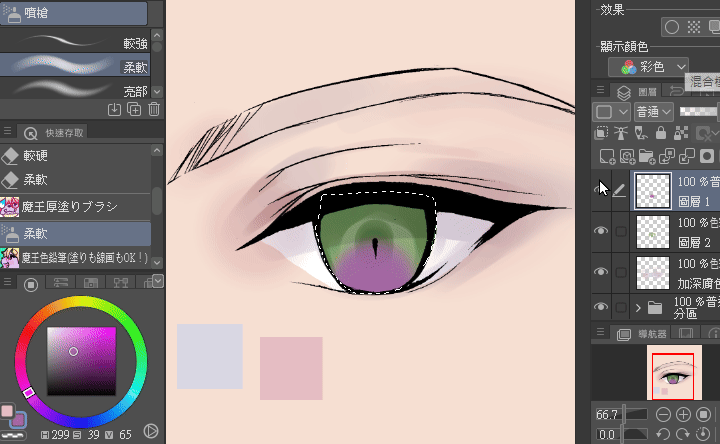This screenshot has height=444, width=720.
Task: Select the 較硬 eraser in quick access
Action: pyautogui.click(x=75, y=156)
